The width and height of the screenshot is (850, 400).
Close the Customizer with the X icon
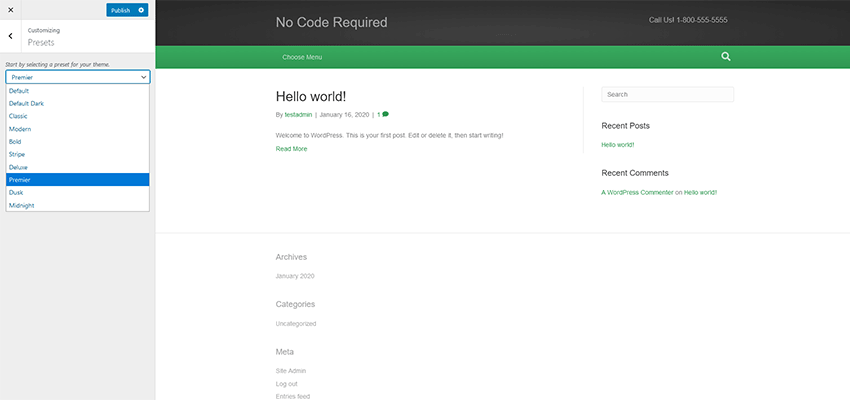click(x=9, y=10)
